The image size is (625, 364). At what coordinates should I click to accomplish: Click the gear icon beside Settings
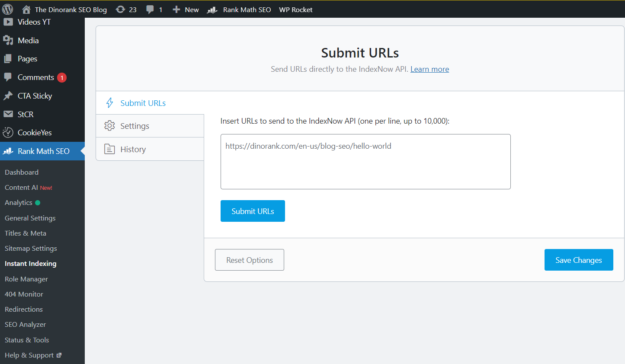pos(109,126)
